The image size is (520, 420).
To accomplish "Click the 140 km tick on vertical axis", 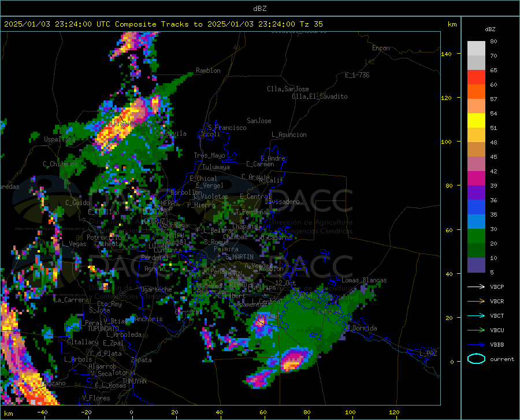I will (446, 54).
